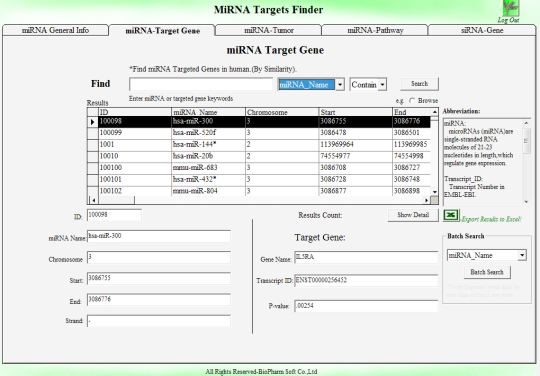Click the Transcript ID field

click(x=366, y=280)
